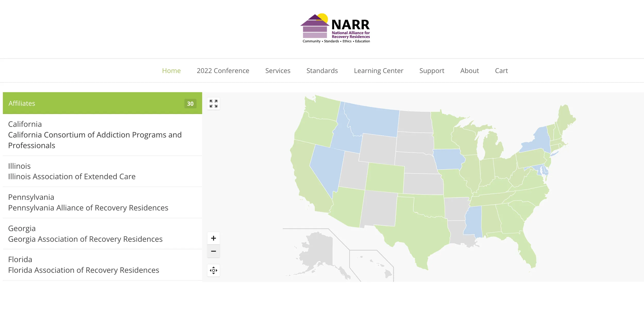
Task: Zoom out using the minus icon
Action: point(213,251)
